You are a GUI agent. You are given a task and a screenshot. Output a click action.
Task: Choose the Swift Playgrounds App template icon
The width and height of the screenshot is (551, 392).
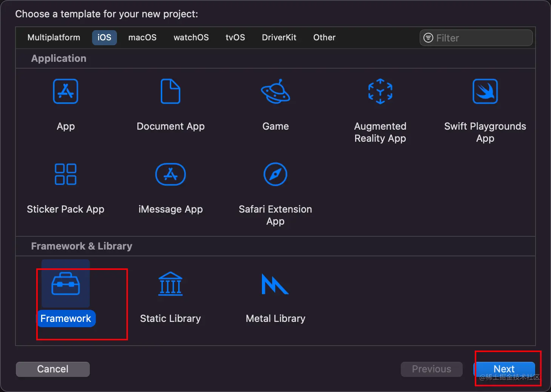[x=485, y=91]
